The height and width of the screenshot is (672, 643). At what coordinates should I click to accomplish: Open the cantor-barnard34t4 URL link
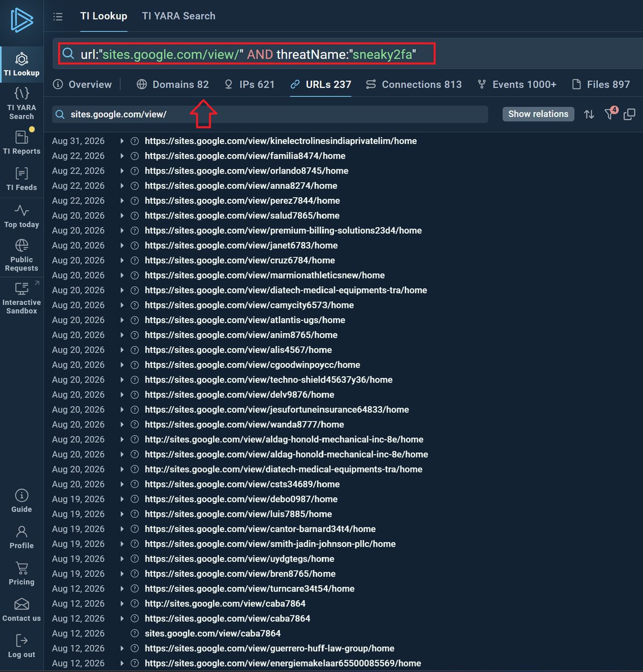(260, 529)
